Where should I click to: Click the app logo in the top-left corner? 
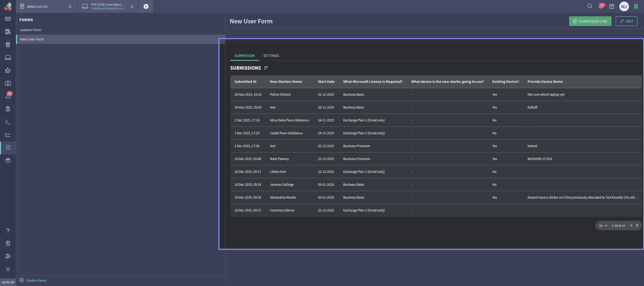pos(8,6)
